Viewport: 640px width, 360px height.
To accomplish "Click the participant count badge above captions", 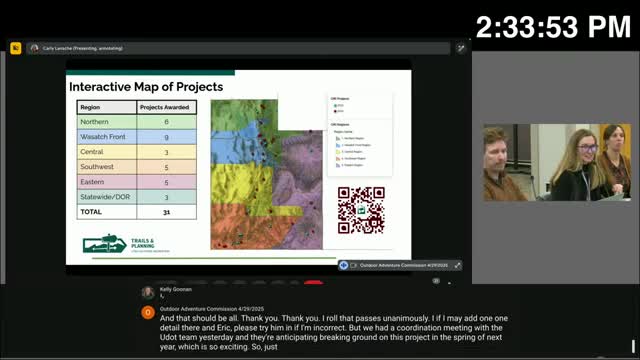I will pyautogui.click(x=436, y=281).
